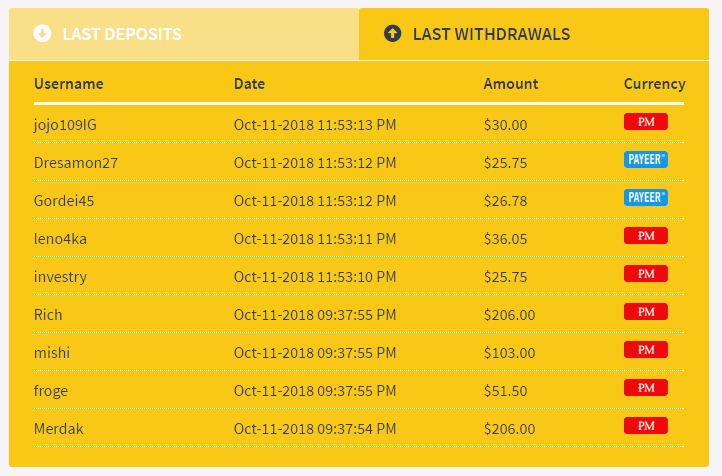Click the Payeer badge in Dresamon27 row
Viewport: 722px width, 476px height.
pos(645,160)
